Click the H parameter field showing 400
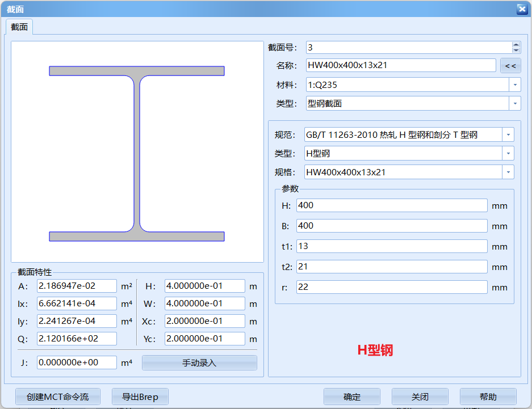The width and height of the screenshot is (532, 409). coord(392,205)
